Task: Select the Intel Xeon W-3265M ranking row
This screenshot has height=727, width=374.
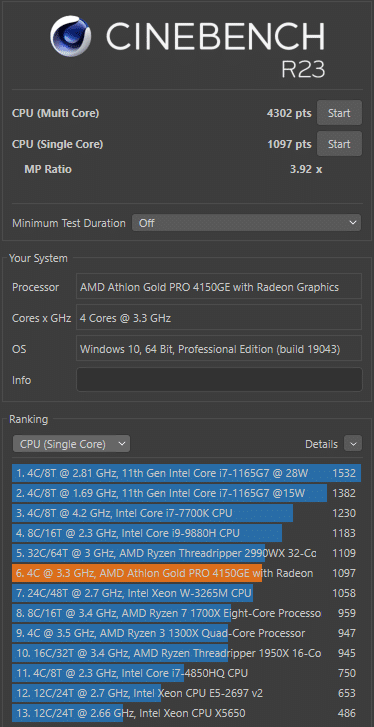Action: coord(186,593)
